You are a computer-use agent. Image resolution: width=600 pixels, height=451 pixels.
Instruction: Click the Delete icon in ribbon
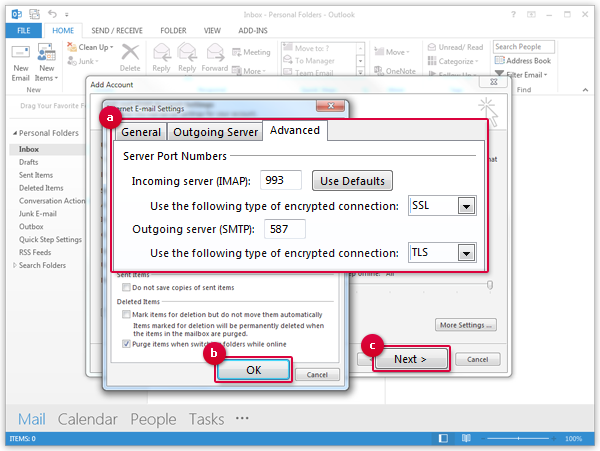pyautogui.click(x=130, y=55)
